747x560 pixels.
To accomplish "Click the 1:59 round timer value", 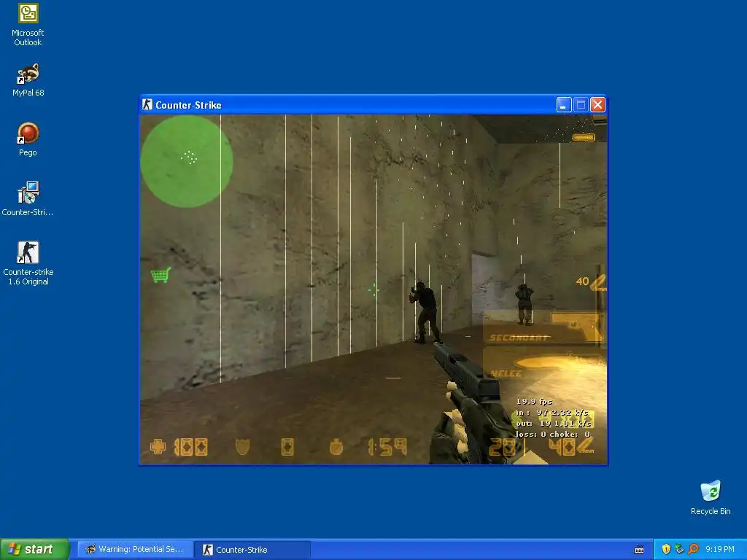I will point(387,447).
